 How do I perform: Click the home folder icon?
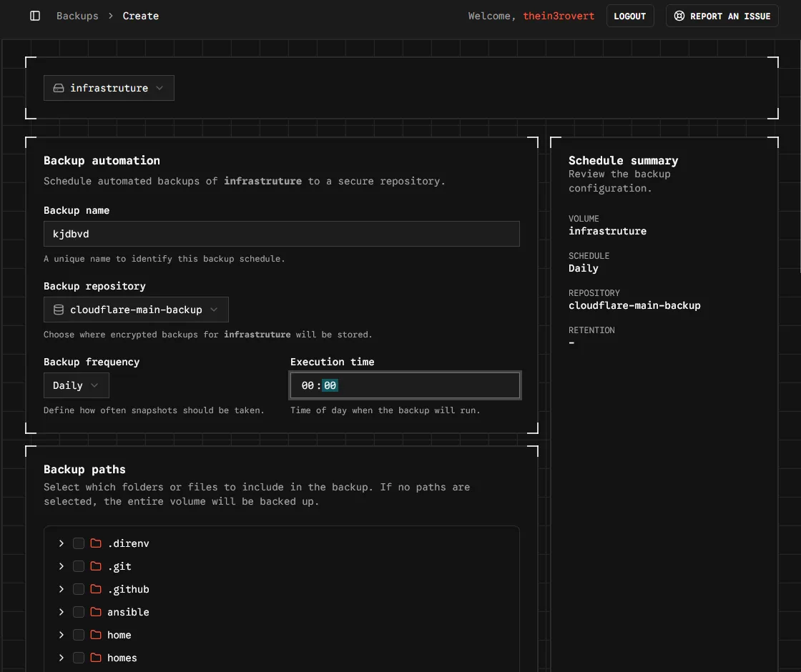coord(96,635)
